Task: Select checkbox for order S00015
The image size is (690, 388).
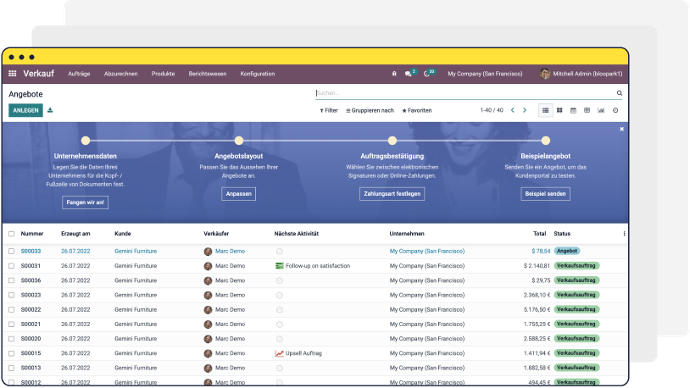Action: (11, 353)
